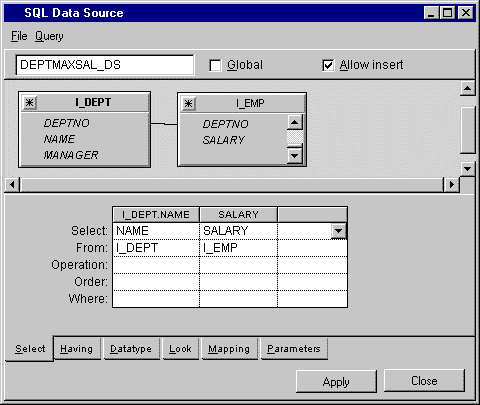Click the I_EMP column list up arrow
Viewport: 480px width, 405px height.
click(x=295, y=122)
